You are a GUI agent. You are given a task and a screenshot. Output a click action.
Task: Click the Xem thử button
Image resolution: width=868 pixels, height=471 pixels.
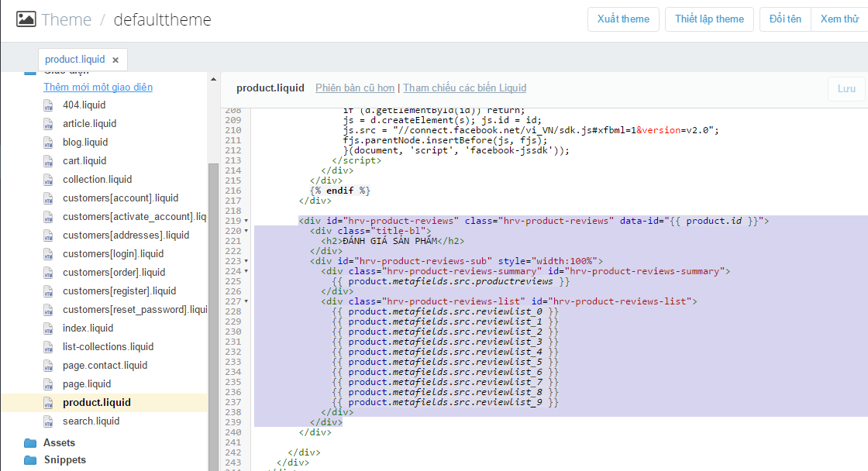(x=839, y=19)
